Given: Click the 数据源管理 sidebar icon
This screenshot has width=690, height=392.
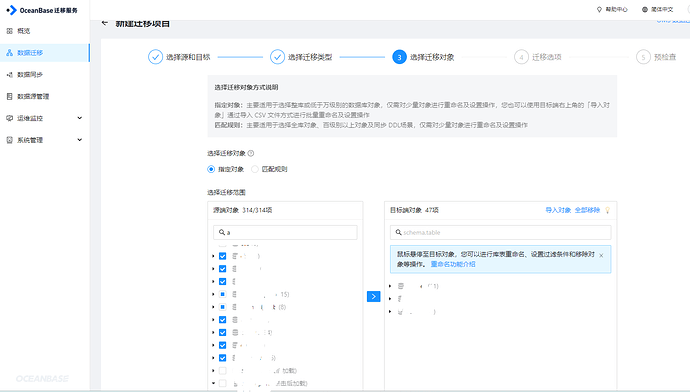Looking at the screenshot, I should (10, 96).
